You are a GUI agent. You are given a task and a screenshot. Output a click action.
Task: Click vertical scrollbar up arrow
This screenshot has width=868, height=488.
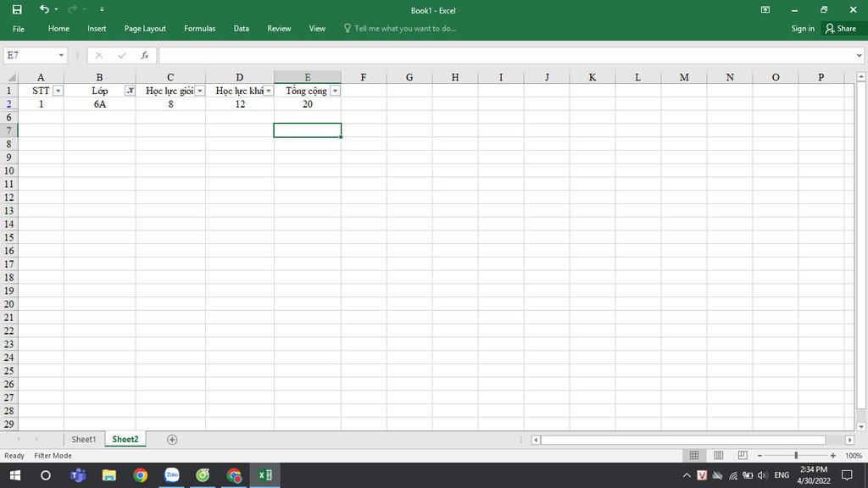(x=861, y=77)
